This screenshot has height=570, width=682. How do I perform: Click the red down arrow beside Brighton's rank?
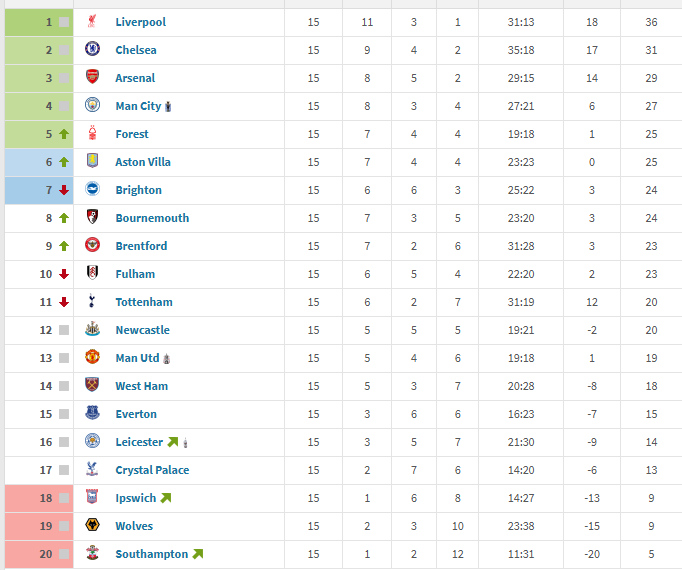click(64, 190)
